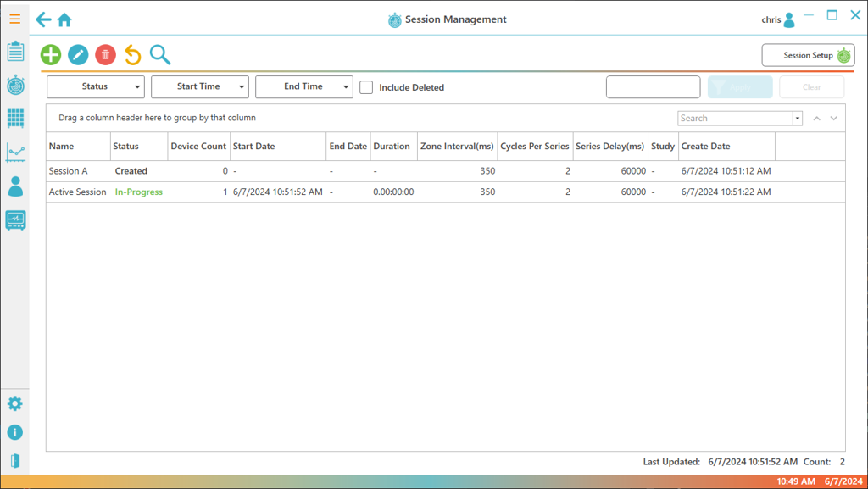Open the monitor sidebar icon
868x489 pixels.
pyautogui.click(x=15, y=220)
